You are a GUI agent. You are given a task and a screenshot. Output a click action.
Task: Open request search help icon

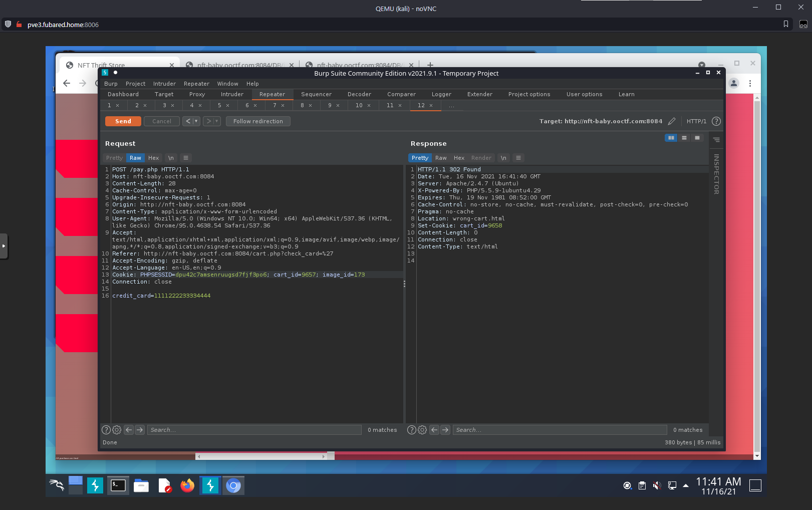[106, 430]
